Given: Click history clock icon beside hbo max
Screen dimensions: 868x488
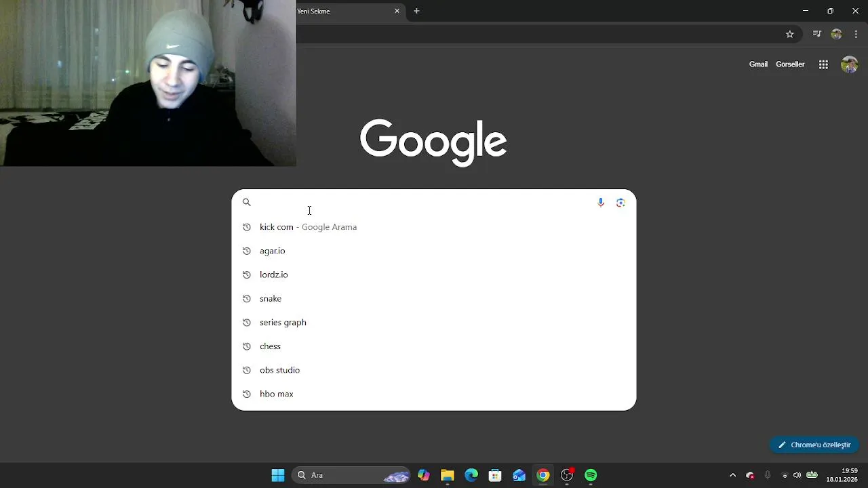Looking at the screenshot, I should 247,394.
